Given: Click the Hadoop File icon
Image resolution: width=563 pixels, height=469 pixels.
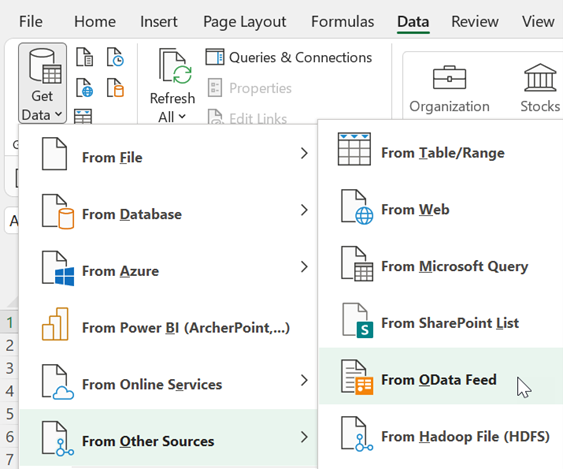Looking at the screenshot, I should (357, 434).
